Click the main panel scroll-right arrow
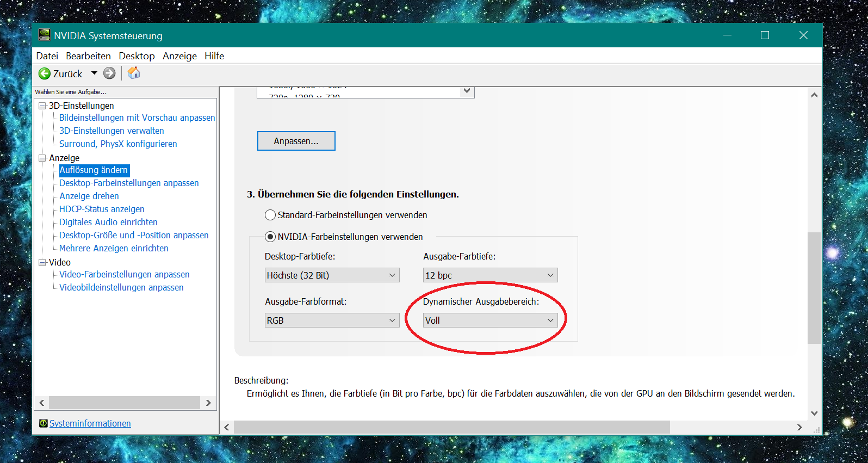Screen dimensions: 868x463 [799, 427]
